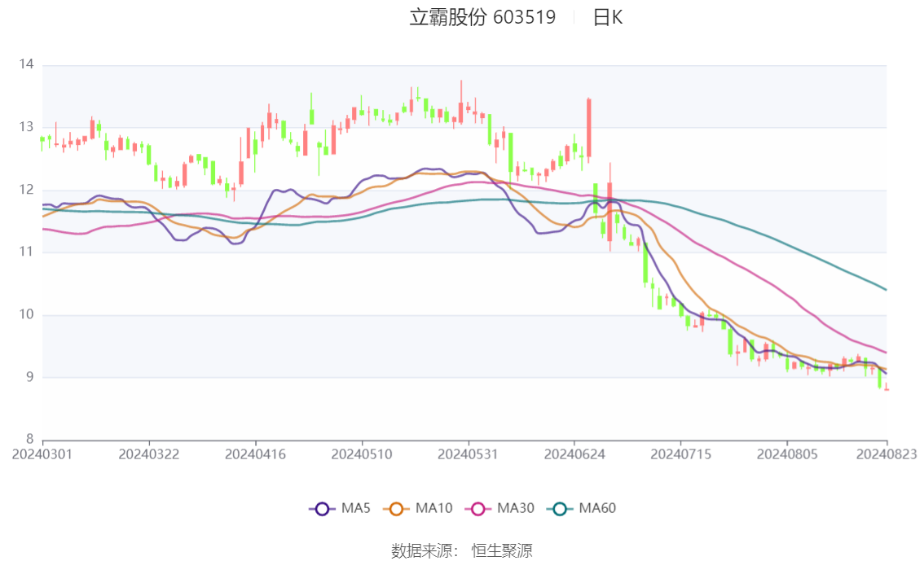Viewport: 924px width, 561px height.
Task: Toggle the MA10 legend series
Action: [x=418, y=509]
